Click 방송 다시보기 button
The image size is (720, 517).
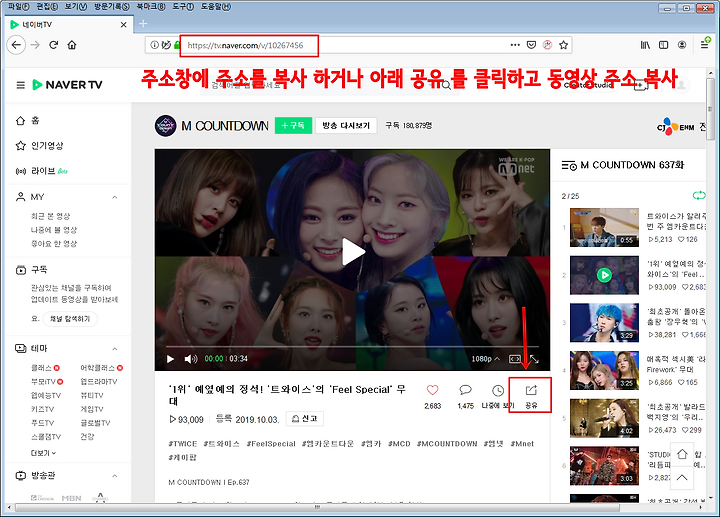346,125
